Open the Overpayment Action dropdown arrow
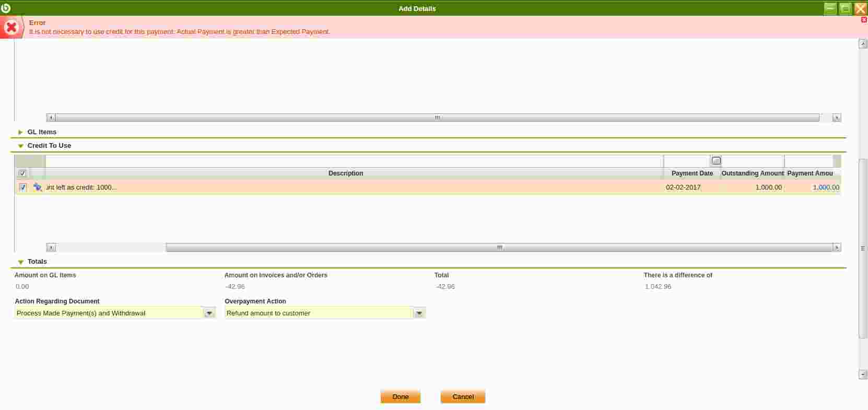 (419, 313)
